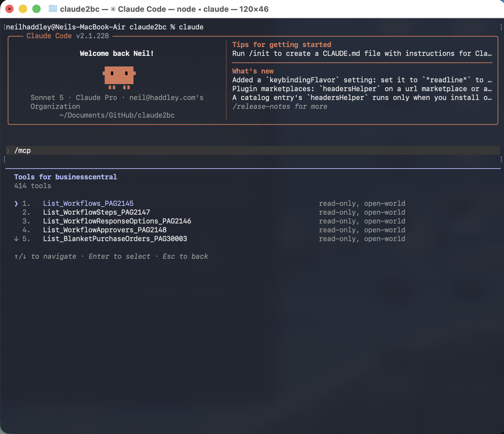Pick List_WorkflowApprovers_PAG2148 in the tools list

[105, 230]
